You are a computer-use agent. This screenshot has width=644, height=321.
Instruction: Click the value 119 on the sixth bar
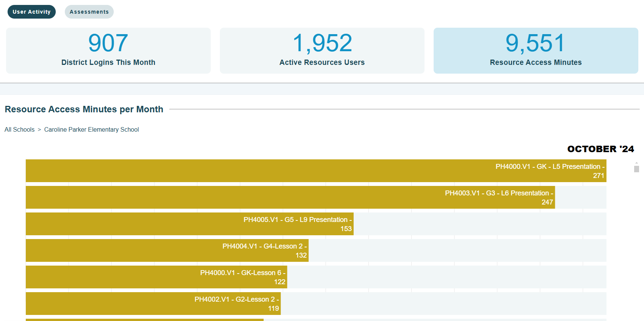273,308
